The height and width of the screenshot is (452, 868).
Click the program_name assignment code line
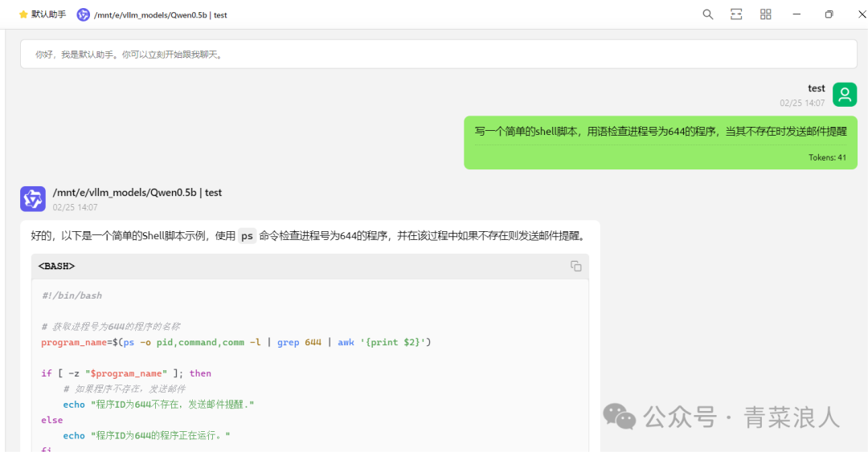point(235,343)
